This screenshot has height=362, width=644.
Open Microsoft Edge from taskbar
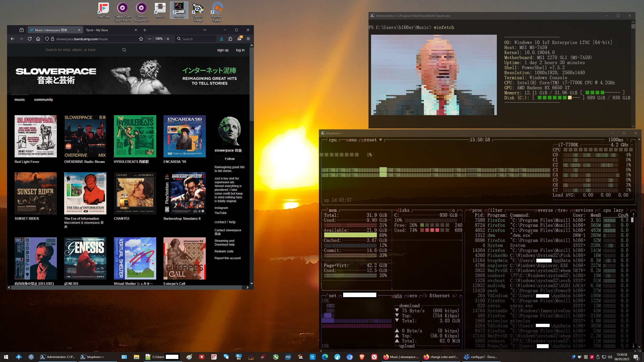(x=325, y=357)
